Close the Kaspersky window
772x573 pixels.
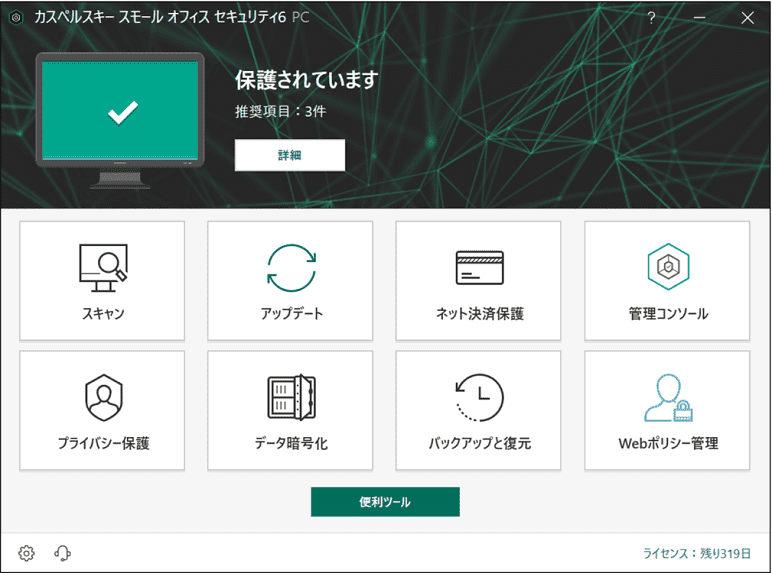pyautogui.click(x=747, y=18)
